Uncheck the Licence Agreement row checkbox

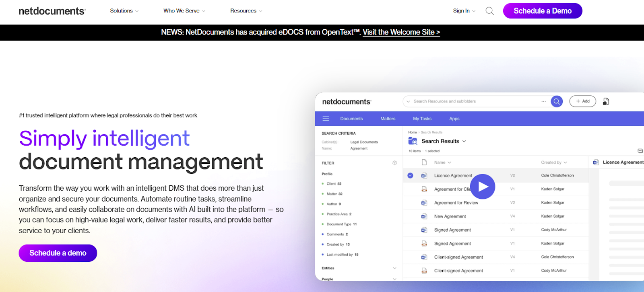click(410, 175)
